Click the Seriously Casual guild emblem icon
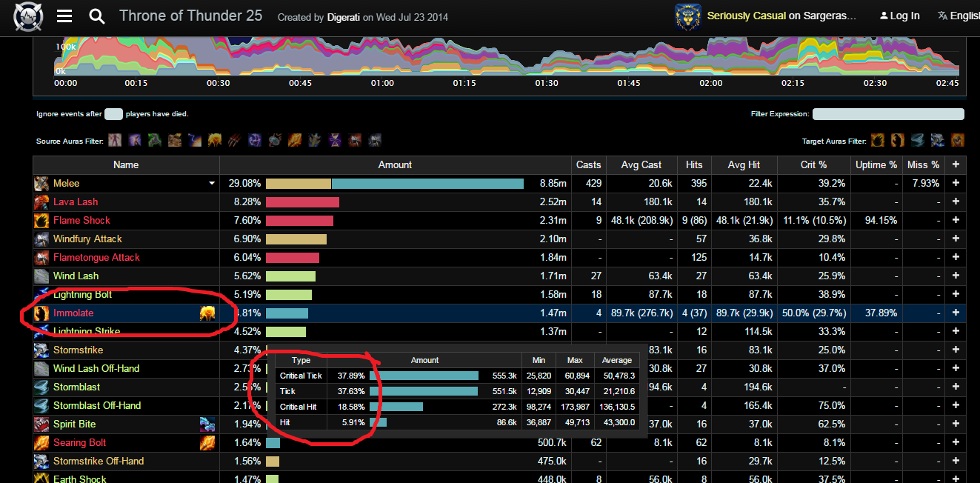Screen dimensions: 980x483 (687, 16)
